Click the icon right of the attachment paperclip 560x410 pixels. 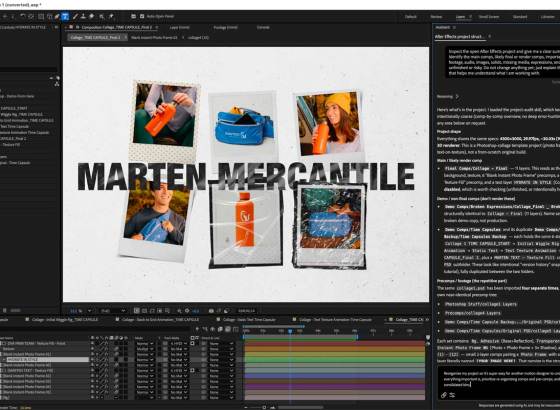tap(452, 395)
